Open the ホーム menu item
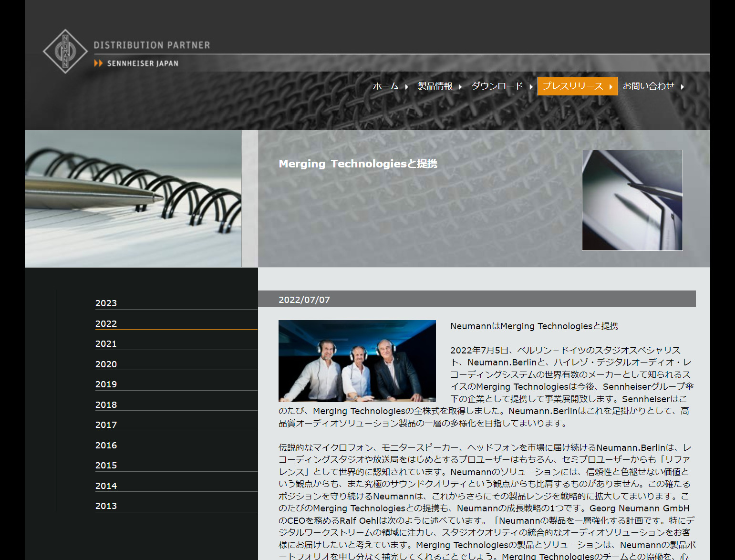 (385, 86)
